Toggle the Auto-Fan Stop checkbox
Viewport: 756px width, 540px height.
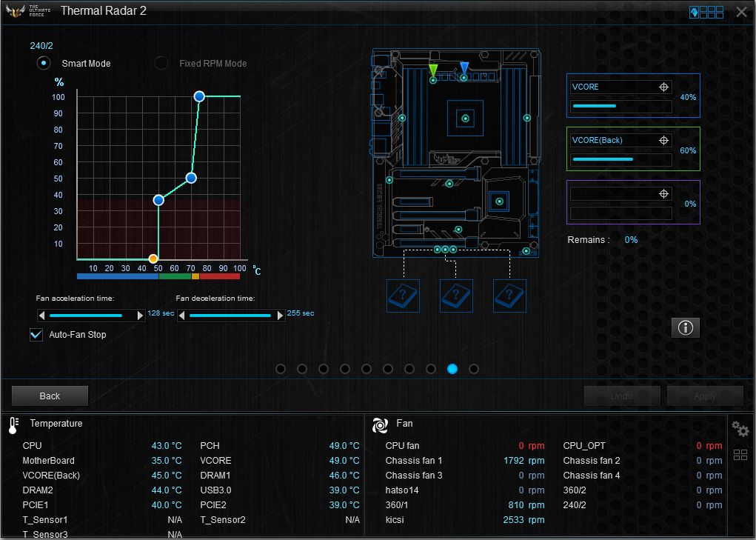tap(36, 335)
